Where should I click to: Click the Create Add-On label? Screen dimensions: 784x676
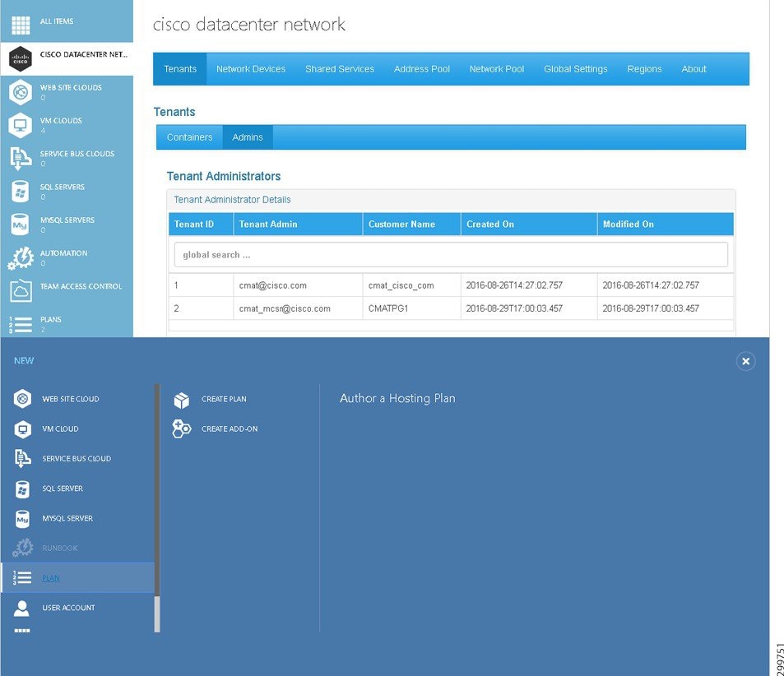click(230, 429)
